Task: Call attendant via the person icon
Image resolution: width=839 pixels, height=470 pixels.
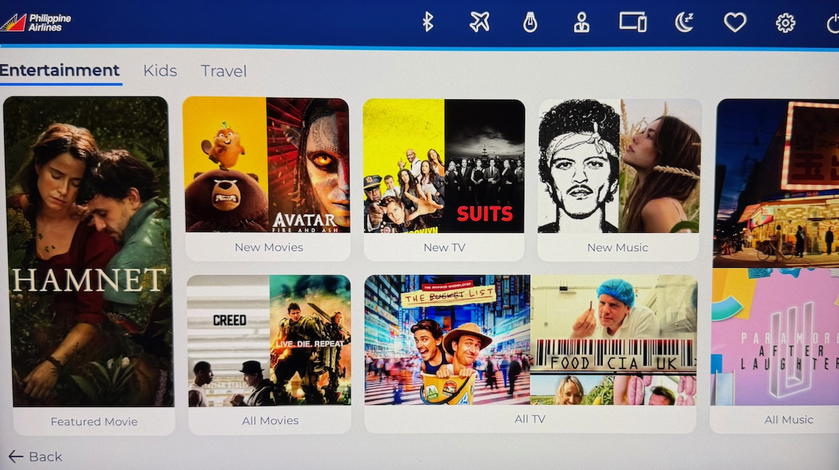Action: [x=581, y=22]
